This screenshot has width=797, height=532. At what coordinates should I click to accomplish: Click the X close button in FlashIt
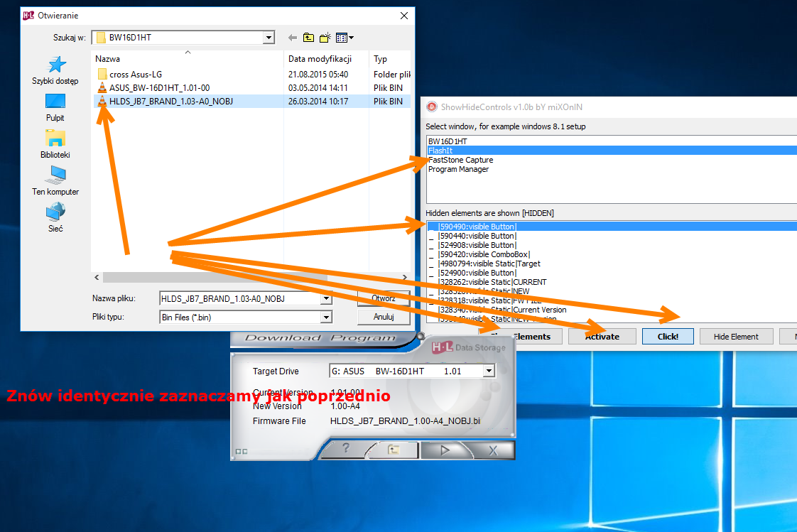493,450
